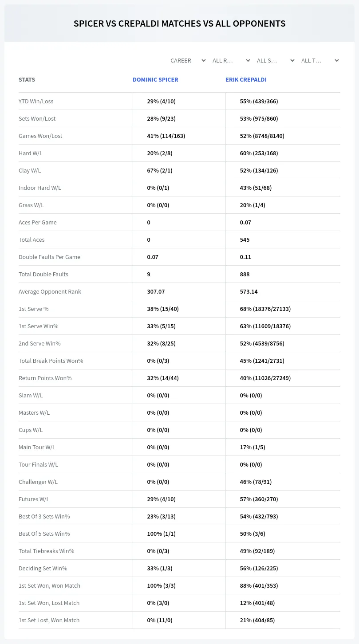Viewport: 359px width, 644px height.
Task: Click the Total Break Points Won% label
Action: (x=51, y=361)
